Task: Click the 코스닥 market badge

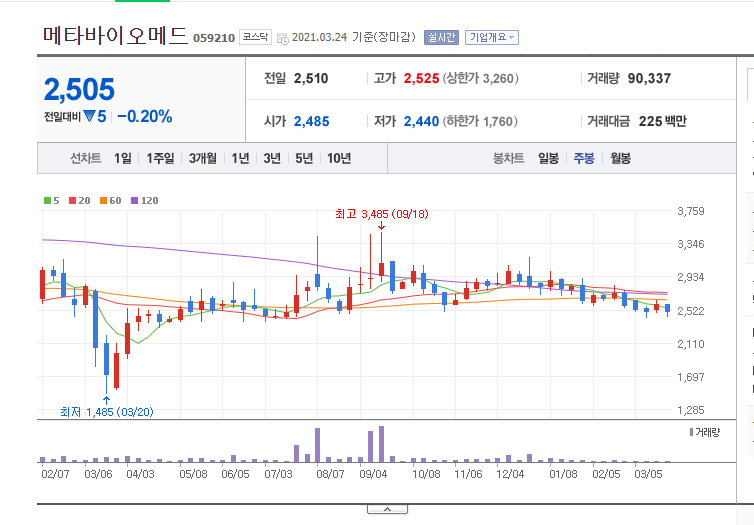Action: (255, 37)
